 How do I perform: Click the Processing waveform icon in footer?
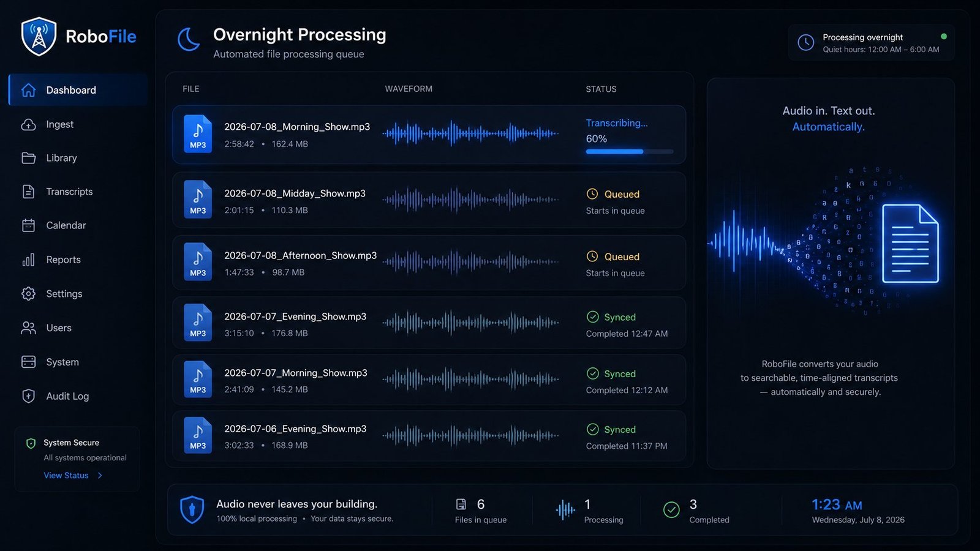pyautogui.click(x=565, y=509)
